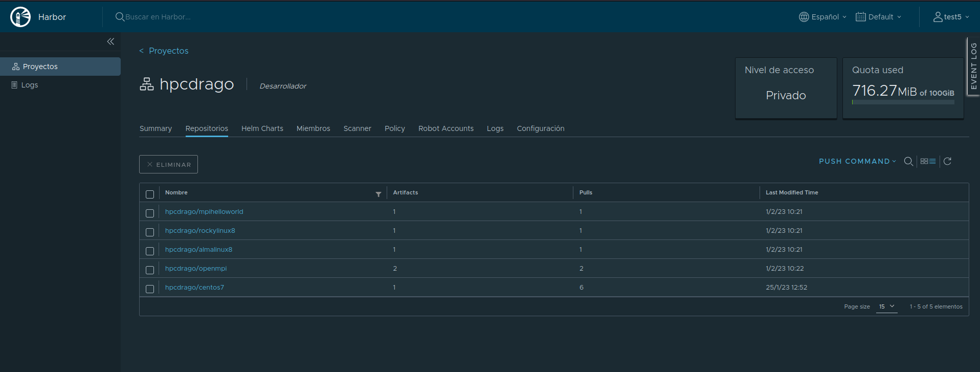
Task: Click the project hierarchy icon beside hpcdrago
Action: click(x=147, y=84)
